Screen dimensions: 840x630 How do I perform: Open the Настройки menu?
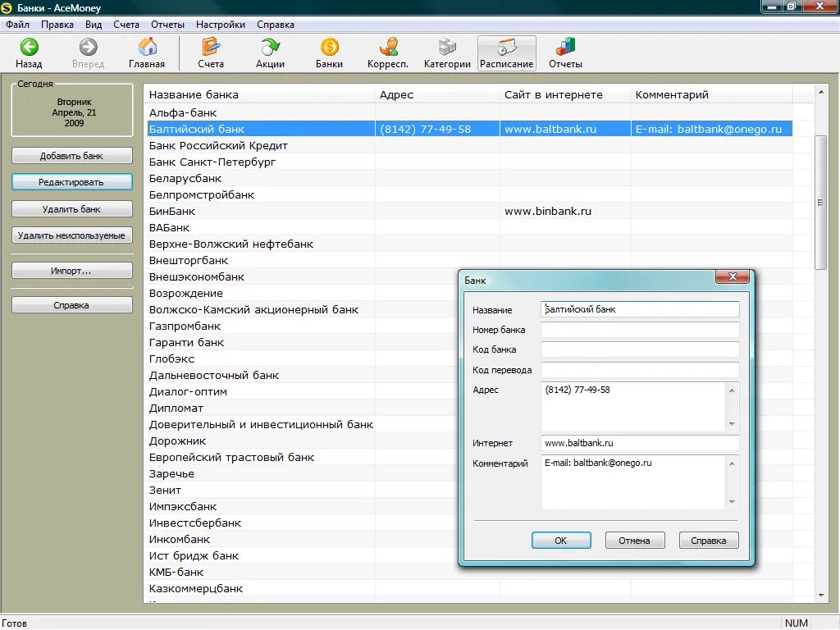coord(220,25)
